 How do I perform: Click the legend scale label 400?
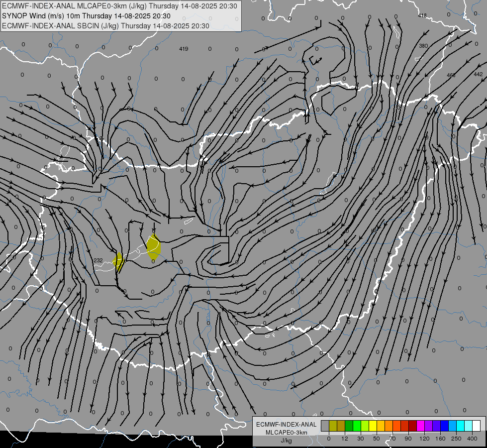point(472,439)
